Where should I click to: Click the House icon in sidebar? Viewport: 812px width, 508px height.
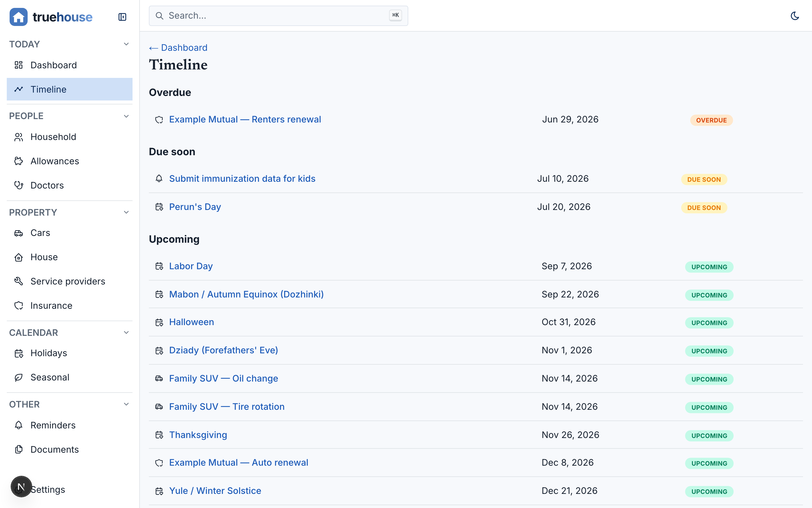tap(18, 257)
